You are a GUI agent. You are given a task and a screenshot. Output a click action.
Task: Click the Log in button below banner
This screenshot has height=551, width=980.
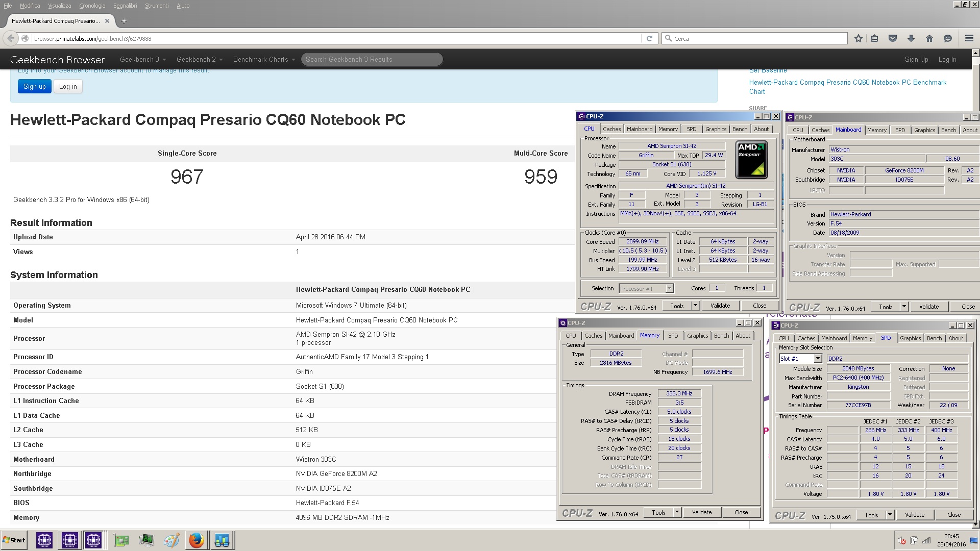[68, 86]
